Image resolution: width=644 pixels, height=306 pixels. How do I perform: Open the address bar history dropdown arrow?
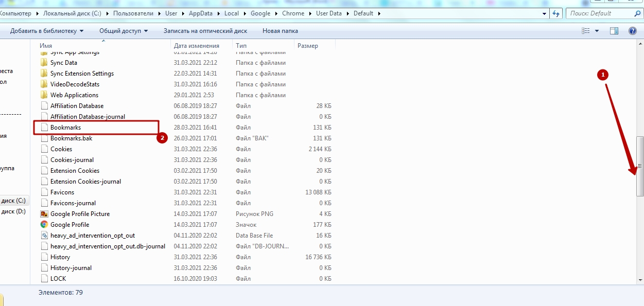(x=545, y=13)
